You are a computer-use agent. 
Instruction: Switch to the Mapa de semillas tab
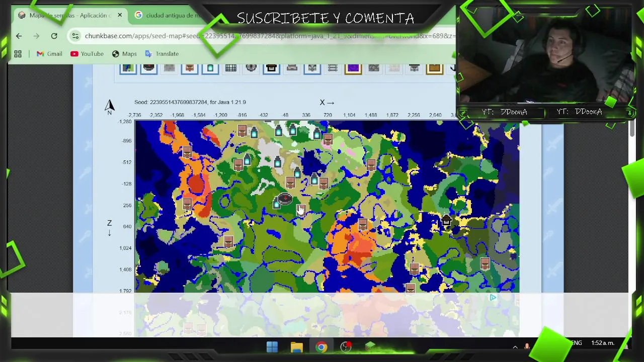69,16
